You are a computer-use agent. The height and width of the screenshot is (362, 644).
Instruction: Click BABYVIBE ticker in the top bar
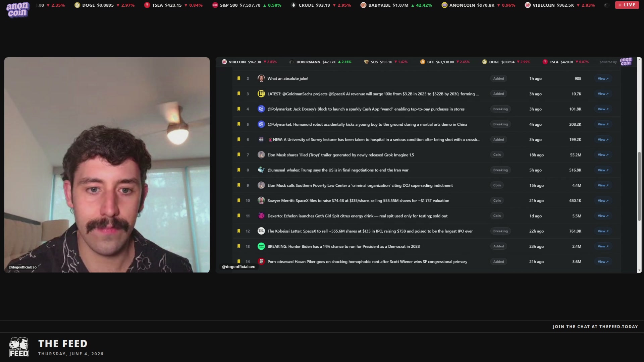pos(396,5)
